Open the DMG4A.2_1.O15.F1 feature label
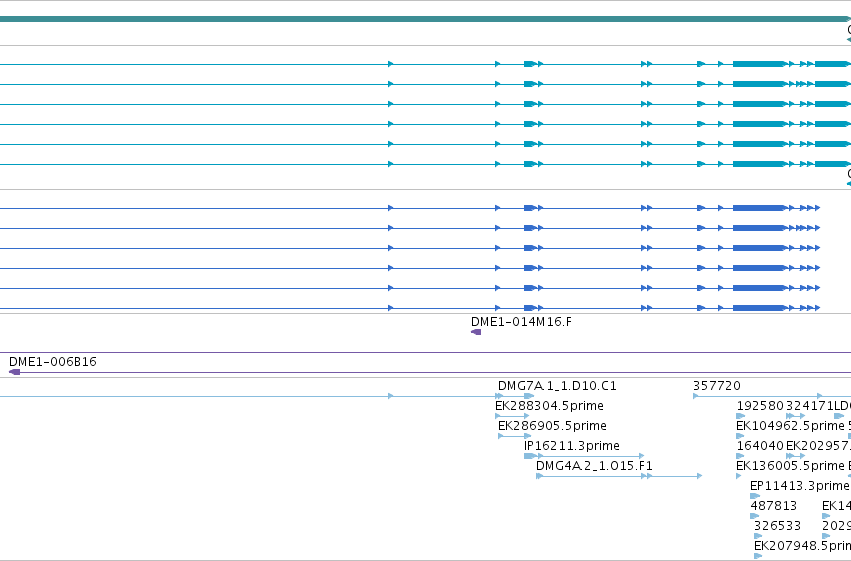Screen dimensions: 851x561 (594, 466)
